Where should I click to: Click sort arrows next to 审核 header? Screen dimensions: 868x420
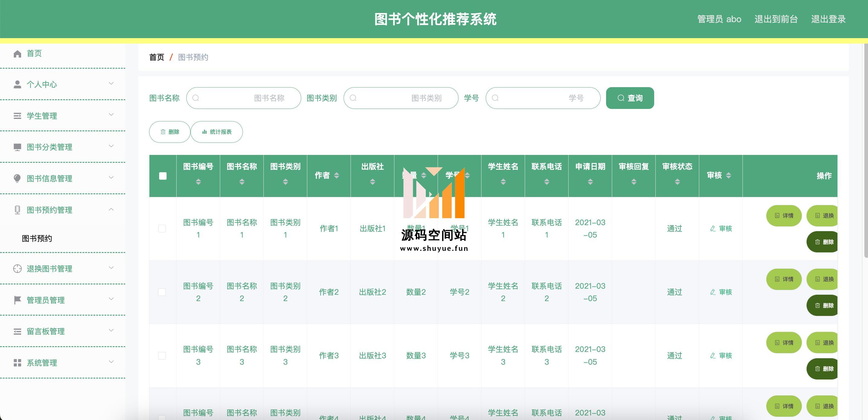pos(729,176)
